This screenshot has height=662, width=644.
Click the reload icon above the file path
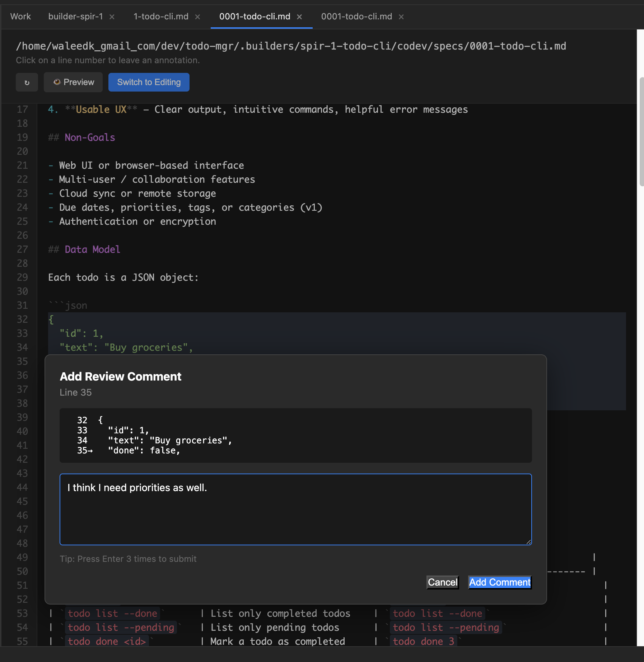27,82
